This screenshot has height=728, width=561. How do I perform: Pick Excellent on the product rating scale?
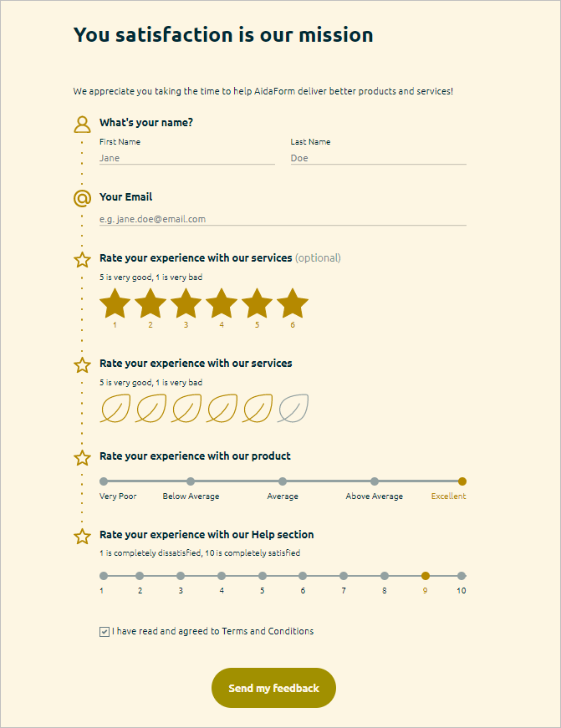(x=462, y=481)
